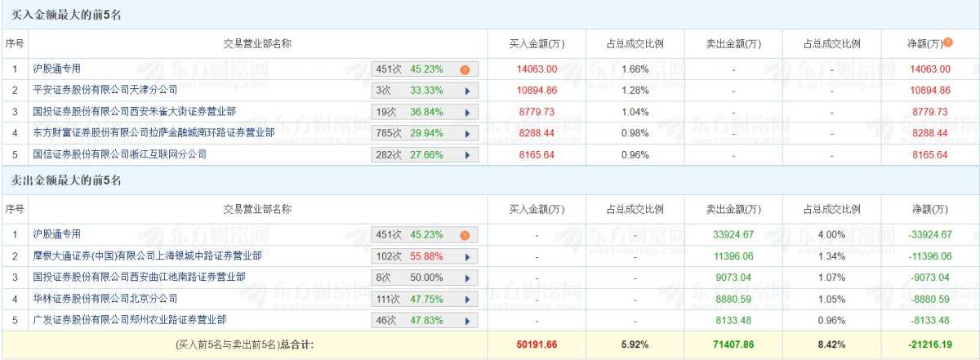Click the 总合计 summary row label

click(x=244, y=345)
